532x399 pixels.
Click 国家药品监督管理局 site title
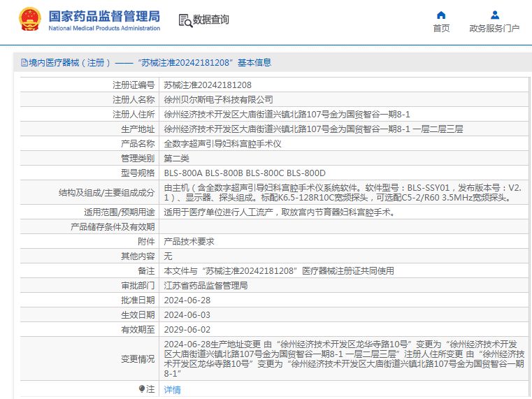tap(104, 16)
